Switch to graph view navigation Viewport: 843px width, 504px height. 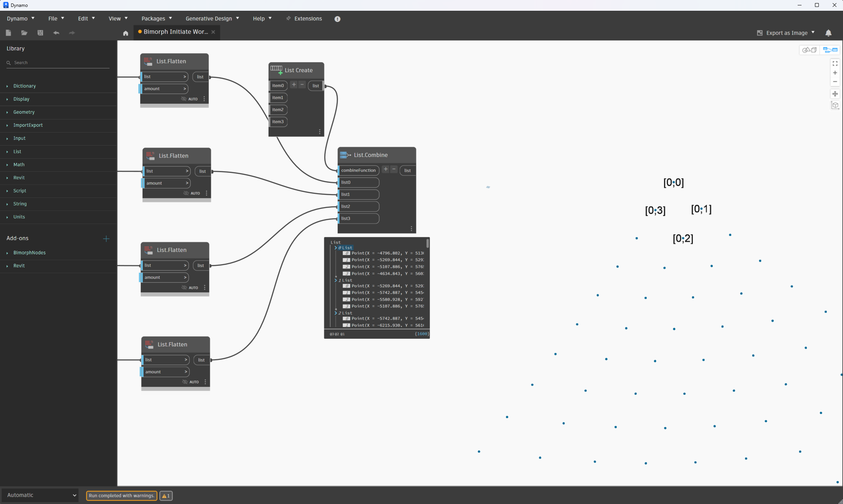830,50
